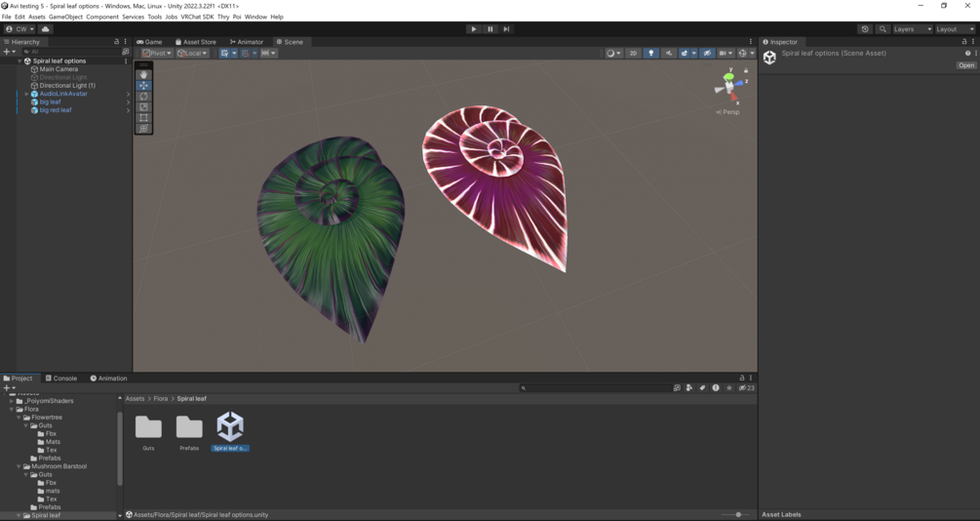Image resolution: width=980 pixels, height=521 pixels.
Task: Collapse Spiral leaf options scene
Action: pos(20,61)
